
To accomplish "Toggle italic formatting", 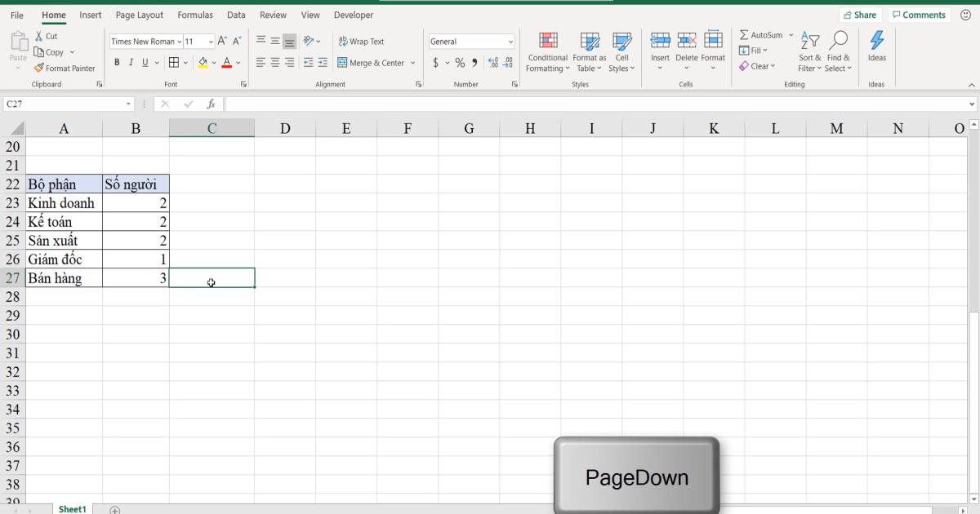I will click(131, 62).
